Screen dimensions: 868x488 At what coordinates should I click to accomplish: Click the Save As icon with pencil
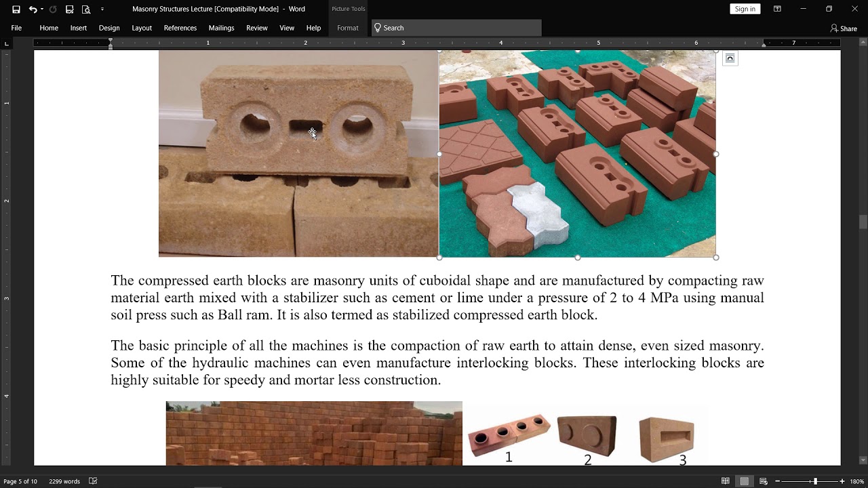(x=69, y=9)
